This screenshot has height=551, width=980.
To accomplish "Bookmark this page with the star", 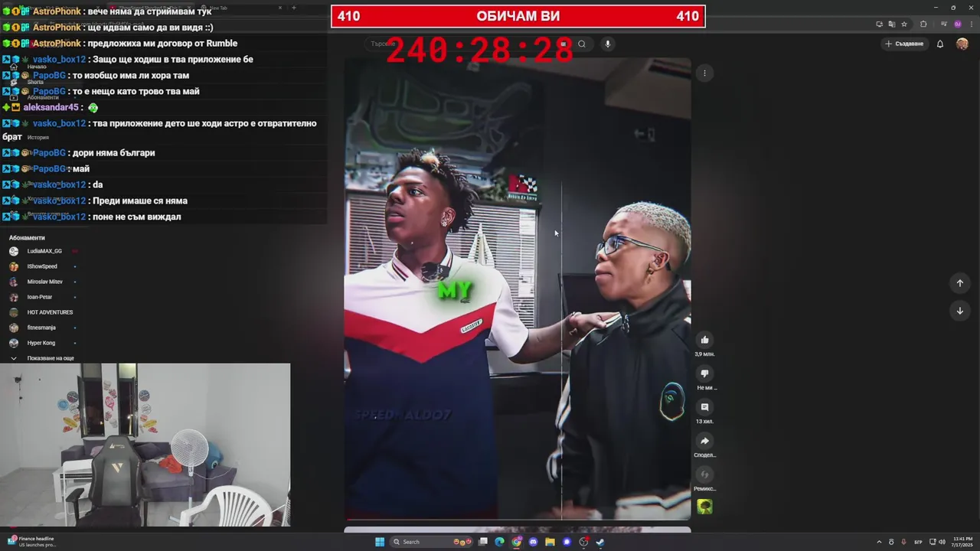I will 904,24.
